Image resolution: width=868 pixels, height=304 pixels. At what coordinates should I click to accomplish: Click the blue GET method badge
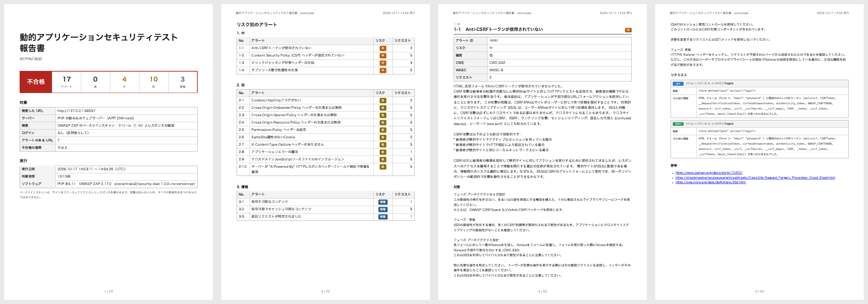coord(678,84)
